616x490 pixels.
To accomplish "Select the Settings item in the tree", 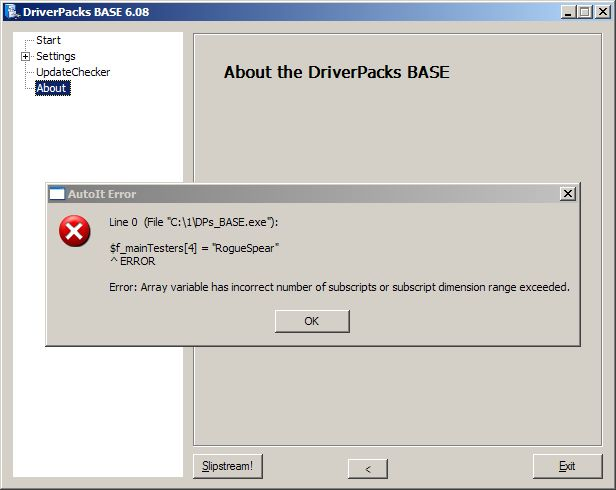I will click(x=55, y=56).
